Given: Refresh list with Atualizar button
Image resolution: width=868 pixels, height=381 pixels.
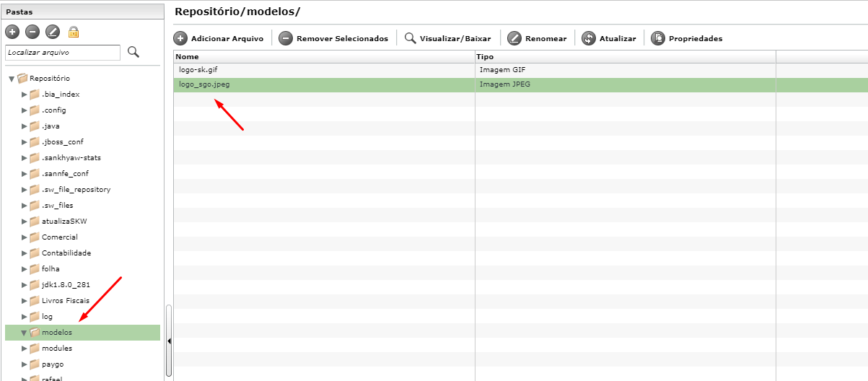Looking at the screenshot, I should [609, 38].
